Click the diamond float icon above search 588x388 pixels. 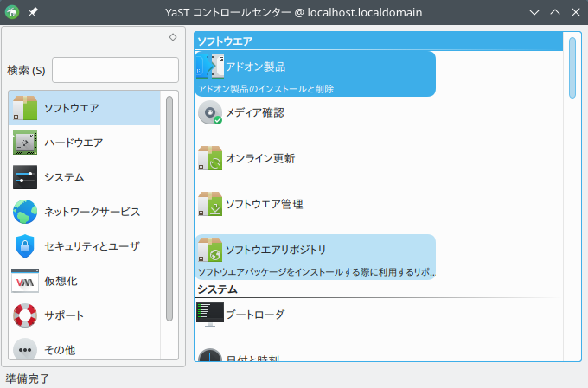click(x=172, y=37)
